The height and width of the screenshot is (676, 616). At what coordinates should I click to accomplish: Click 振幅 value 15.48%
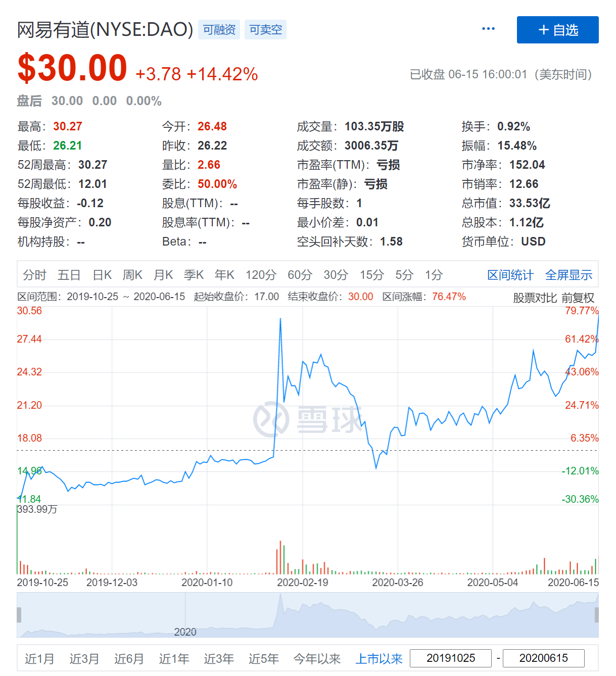pyautogui.click(x=517, y=146)
